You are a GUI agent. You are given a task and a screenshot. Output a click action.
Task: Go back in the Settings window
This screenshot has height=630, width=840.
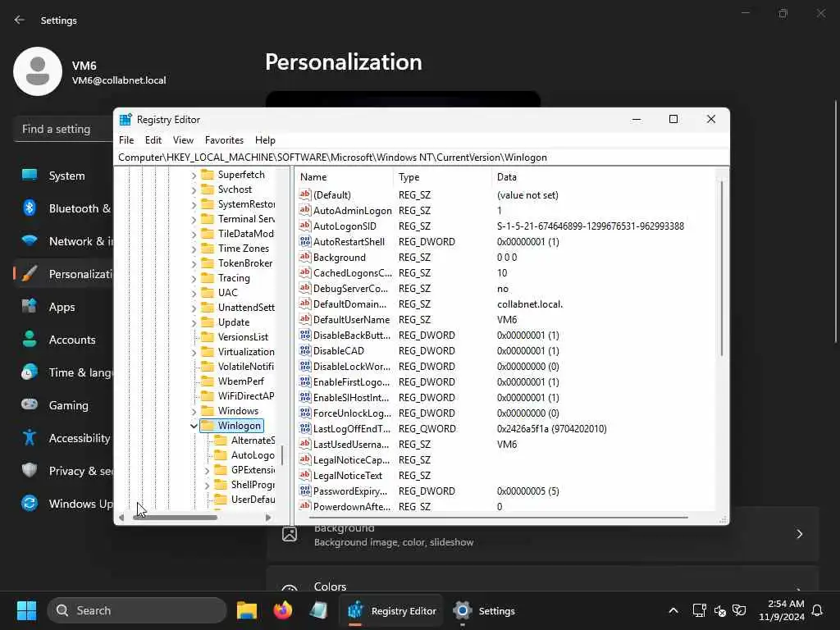(x=20, y=20)
